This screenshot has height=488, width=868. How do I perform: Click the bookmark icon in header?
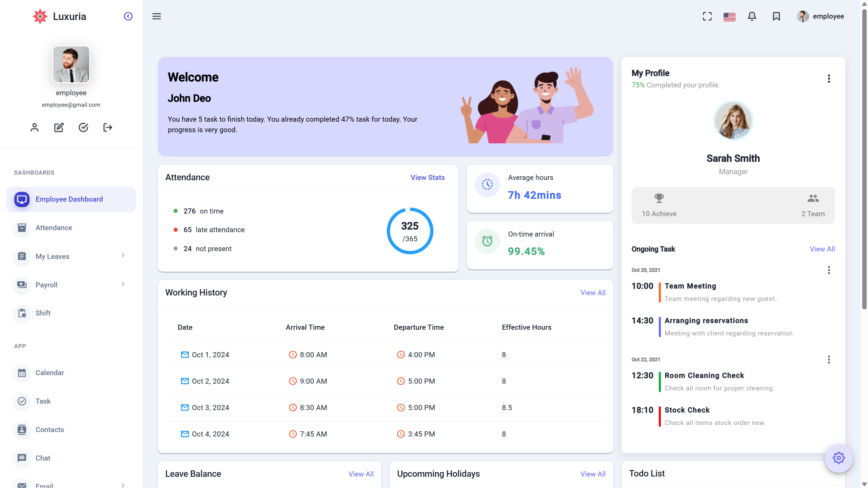click(x=776, y=16)
